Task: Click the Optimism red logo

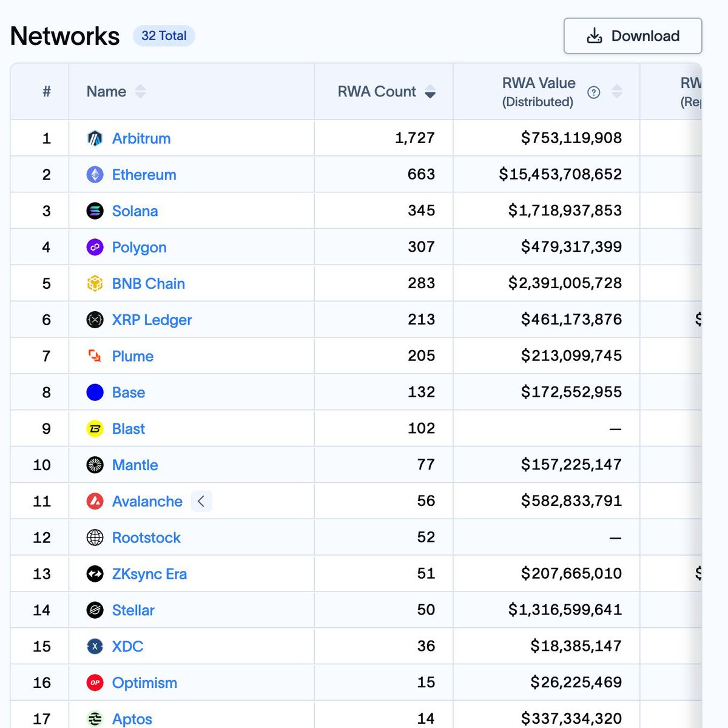Action: (x=95, y=682)
